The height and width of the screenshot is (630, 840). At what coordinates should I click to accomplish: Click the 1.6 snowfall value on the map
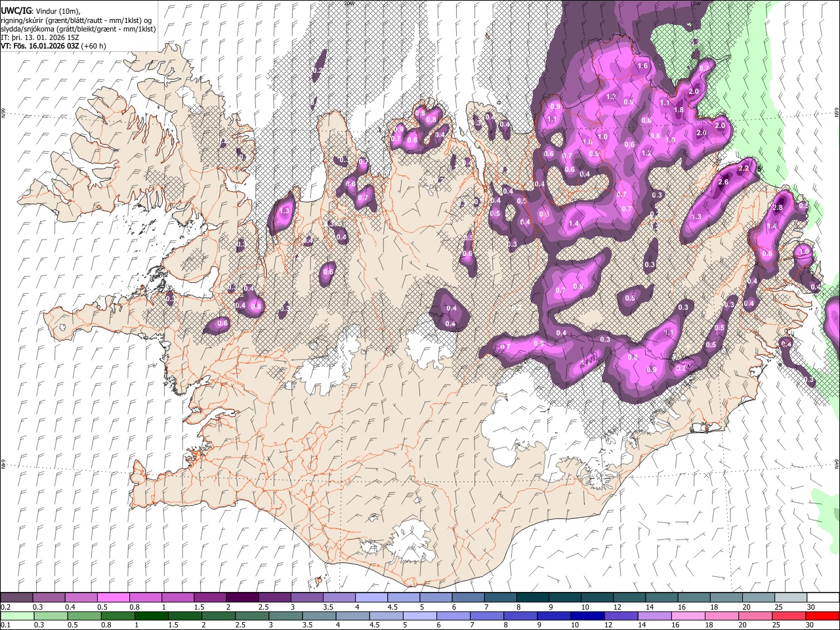(x=642, y=66)
